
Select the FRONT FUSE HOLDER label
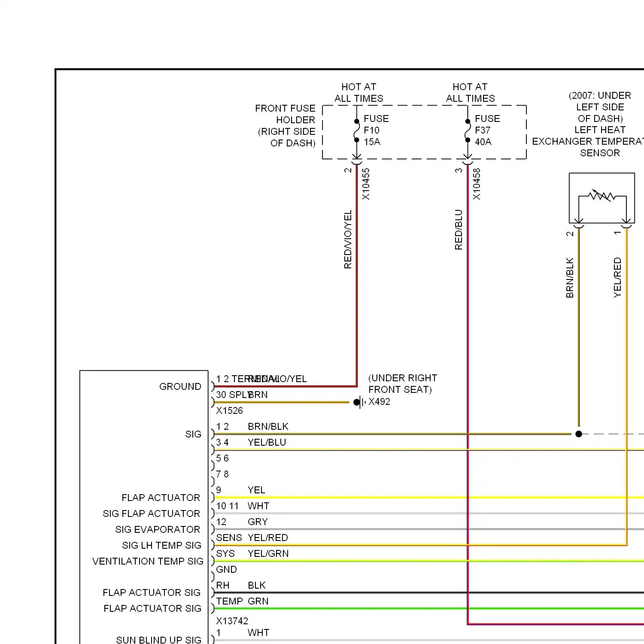click(x=285, y=126)
